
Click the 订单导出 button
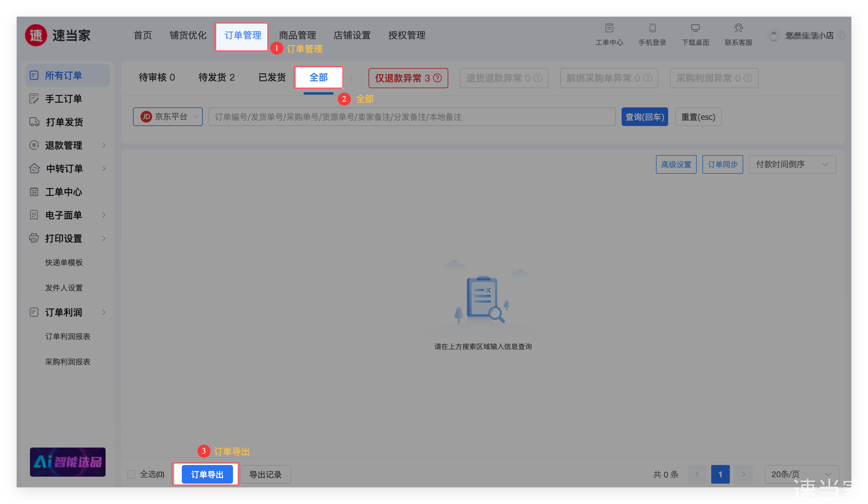pyautogui.click(x=207, y=474)
